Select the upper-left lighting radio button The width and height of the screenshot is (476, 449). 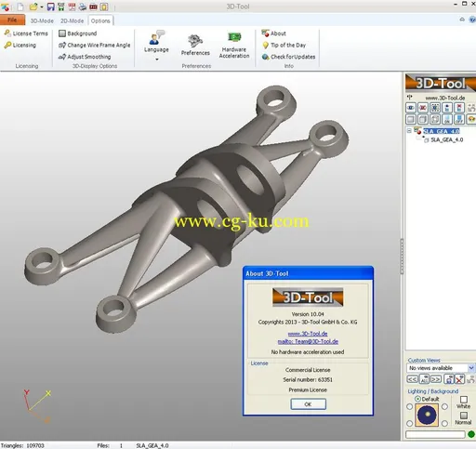(x=409, y=406)
